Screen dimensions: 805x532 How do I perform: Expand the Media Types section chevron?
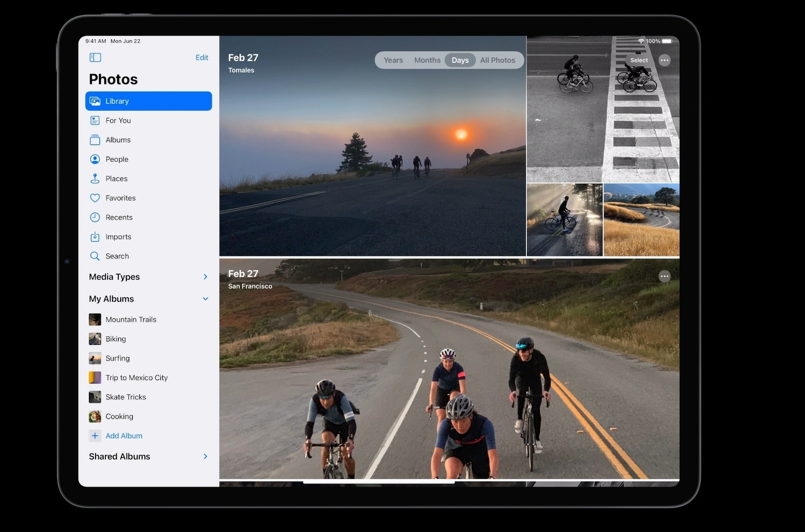205,277
